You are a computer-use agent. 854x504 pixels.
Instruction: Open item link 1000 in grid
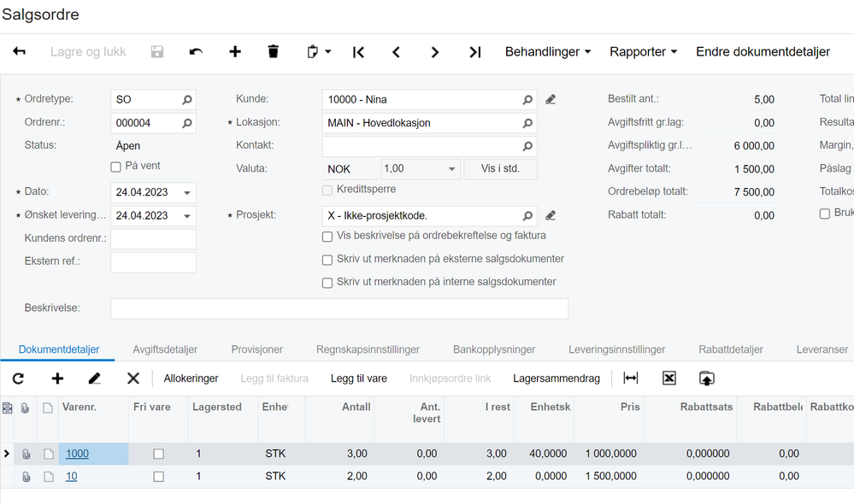point(77,454)
